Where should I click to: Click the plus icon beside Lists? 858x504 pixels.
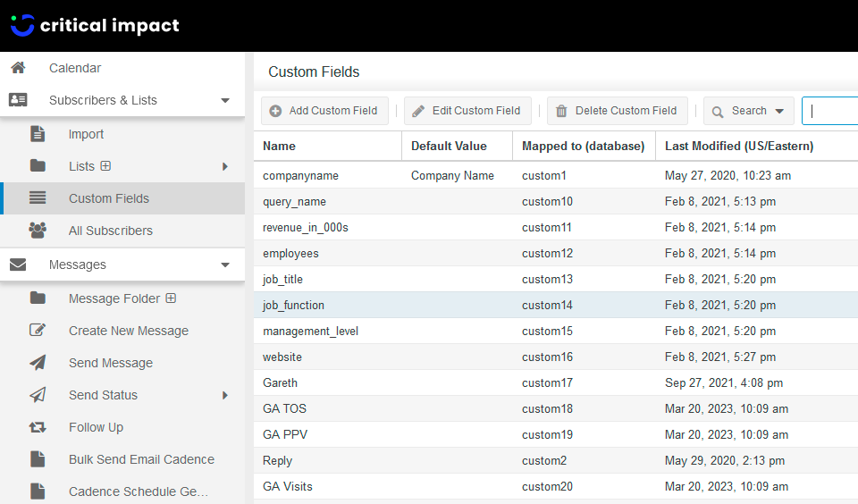[105, 166]
